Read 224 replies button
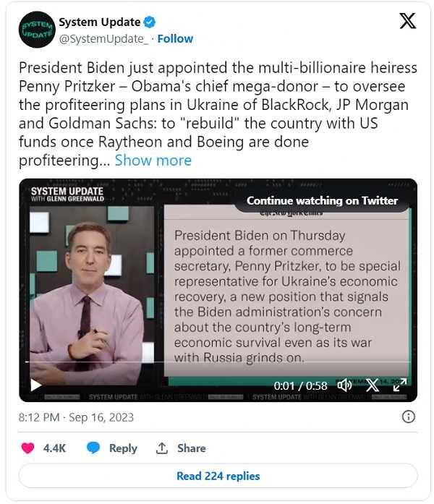The width and height of the screenshot is (434, 504). click(x=218, y=476)
